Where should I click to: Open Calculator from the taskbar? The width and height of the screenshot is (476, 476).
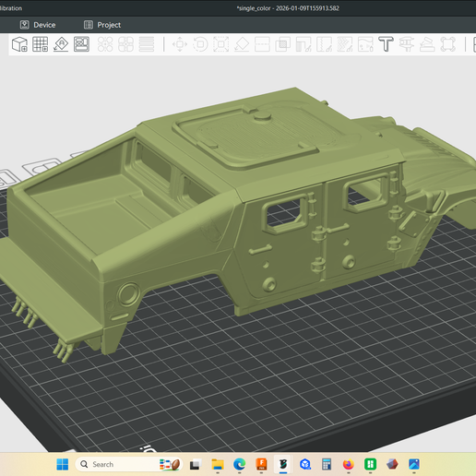point(327,464)
